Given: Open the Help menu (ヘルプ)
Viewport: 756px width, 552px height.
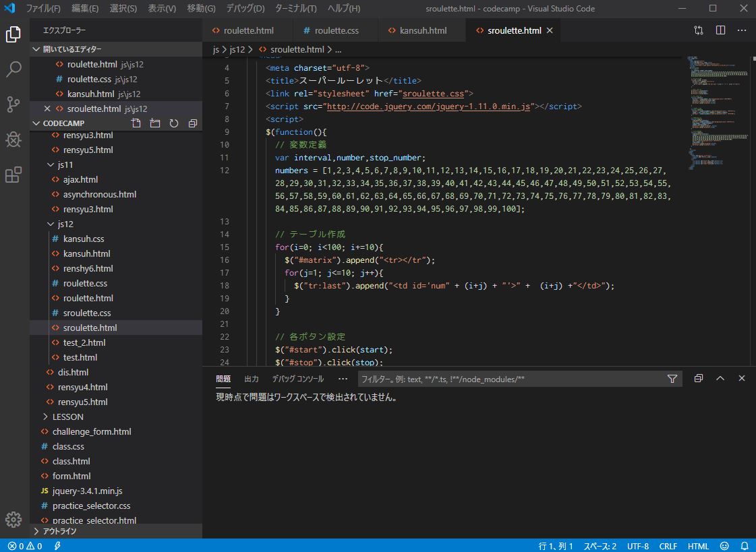Looking at the screenshot, I should pos(344,8).
